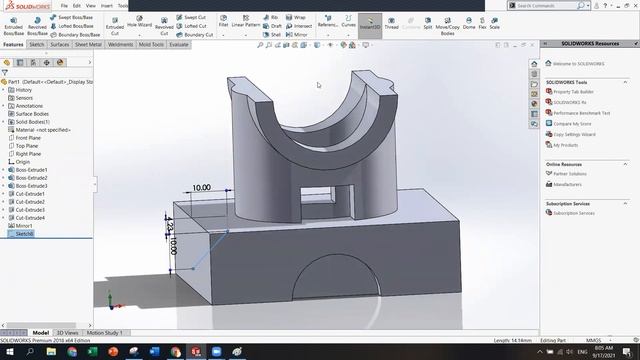Expand the Solid Bodies(1) folder

4,122
